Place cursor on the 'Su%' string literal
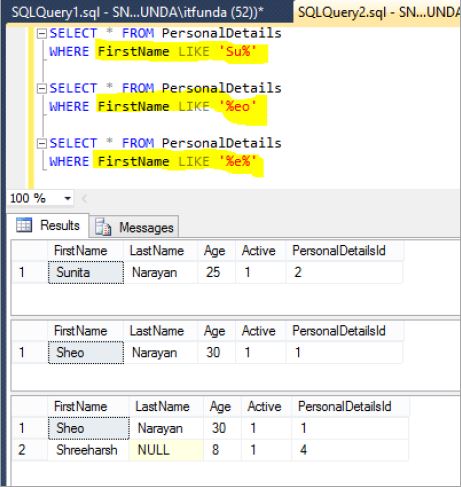Screen dimensions: 461x487 (238, 52)
